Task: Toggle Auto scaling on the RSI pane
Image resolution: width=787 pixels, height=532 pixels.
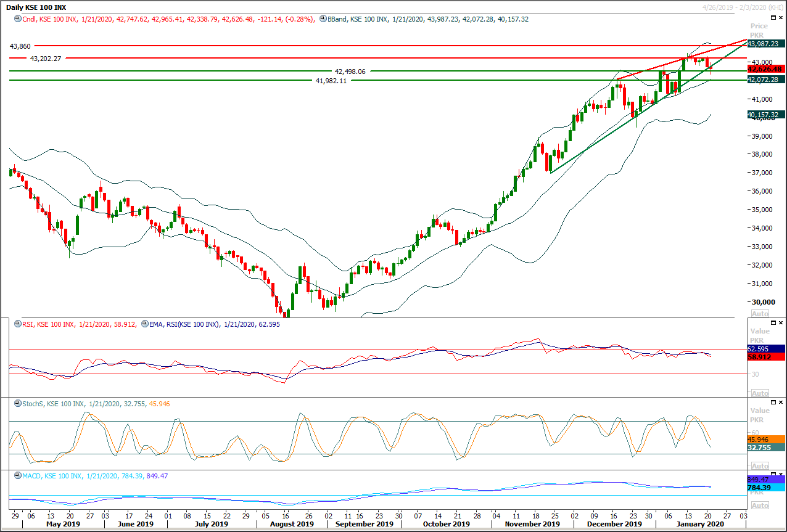Action: tap(759, 393)
